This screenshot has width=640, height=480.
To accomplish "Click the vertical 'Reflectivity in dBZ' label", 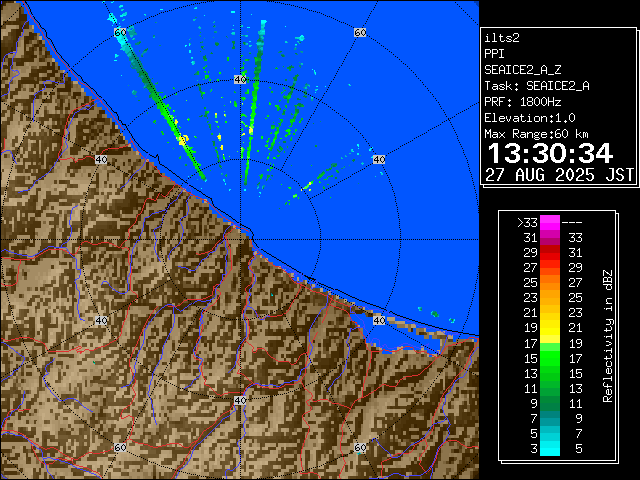I will [608, 335].
